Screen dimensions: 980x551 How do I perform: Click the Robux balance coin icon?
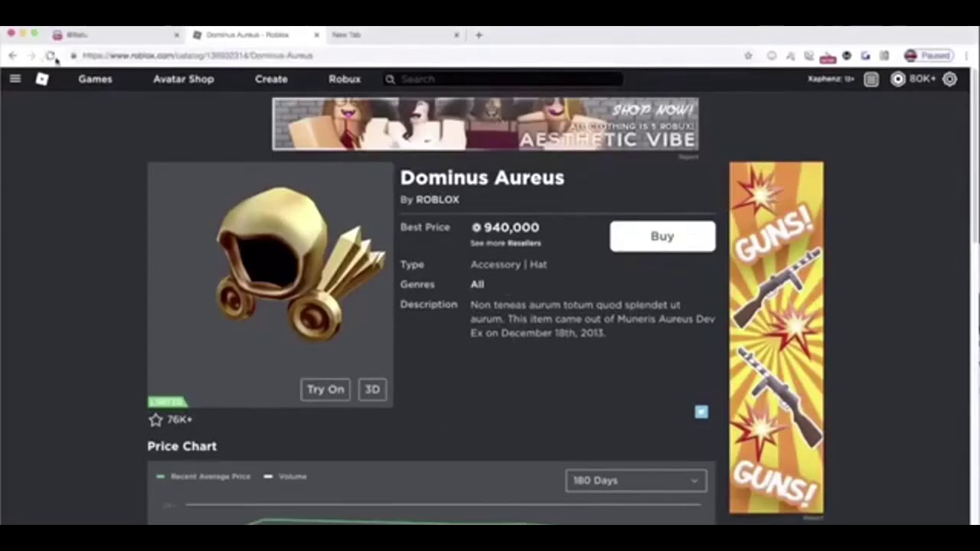coord(898,79)
